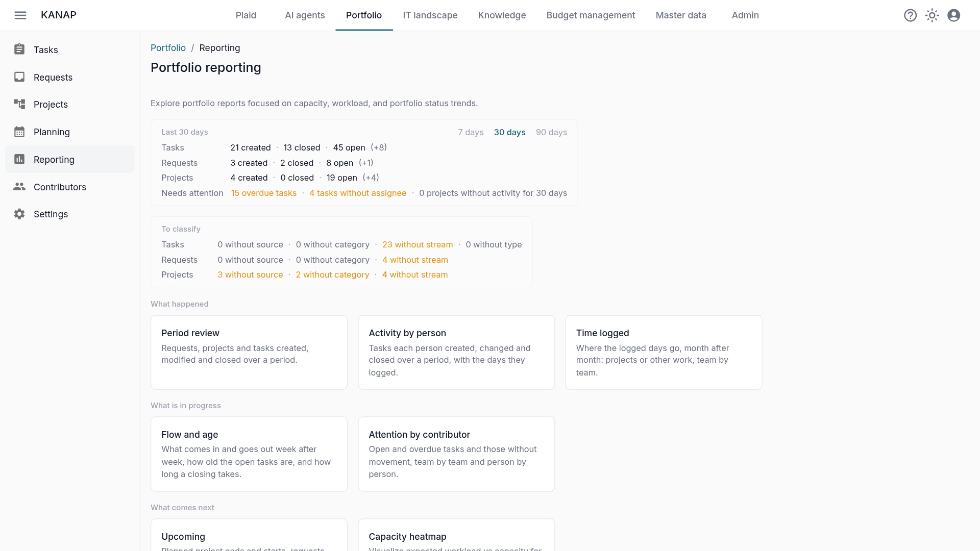
Task: Click the '21 created' tasks text
Action: tap(251, 147)
